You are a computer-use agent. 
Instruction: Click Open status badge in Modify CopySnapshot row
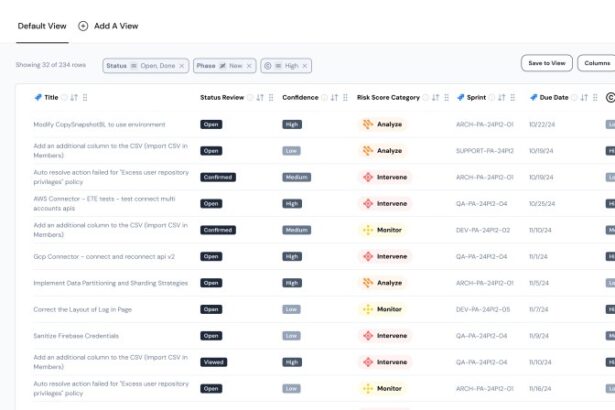coord(211,124)
